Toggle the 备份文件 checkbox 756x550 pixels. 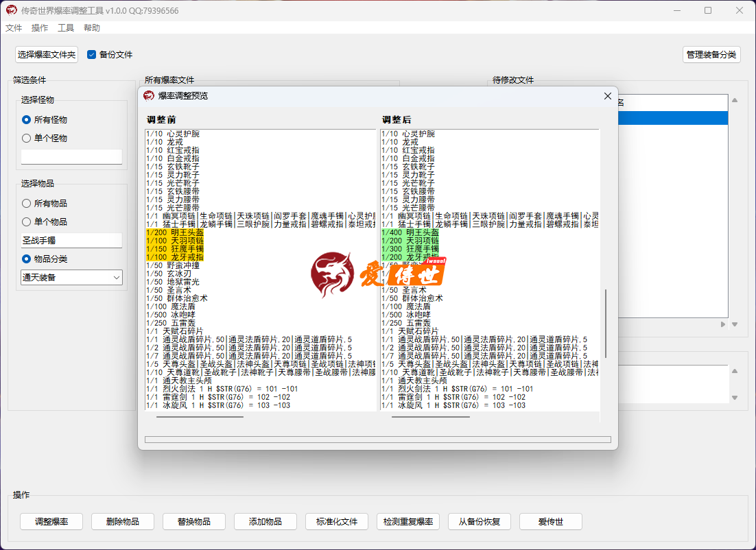(x=92, y=55)
